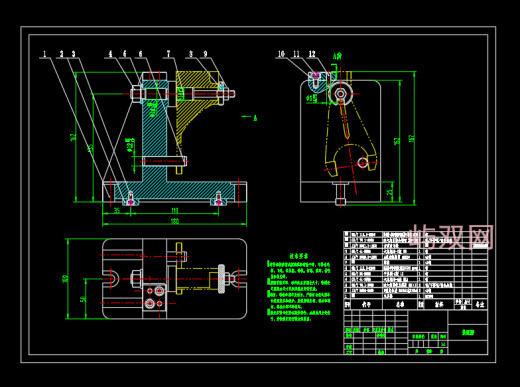Click the green technical requirements heading
Viewport: 520px width, 387px height.
(298, 256)
